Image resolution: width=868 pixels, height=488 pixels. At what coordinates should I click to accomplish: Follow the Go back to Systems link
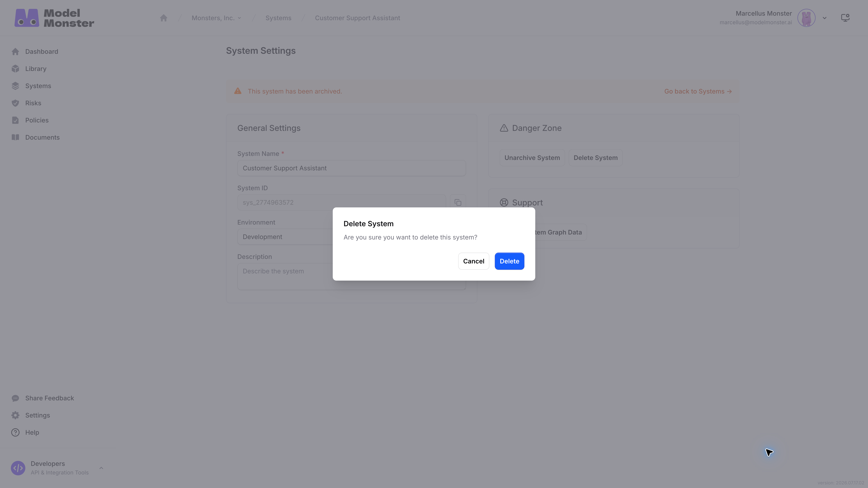pos(698,91)
